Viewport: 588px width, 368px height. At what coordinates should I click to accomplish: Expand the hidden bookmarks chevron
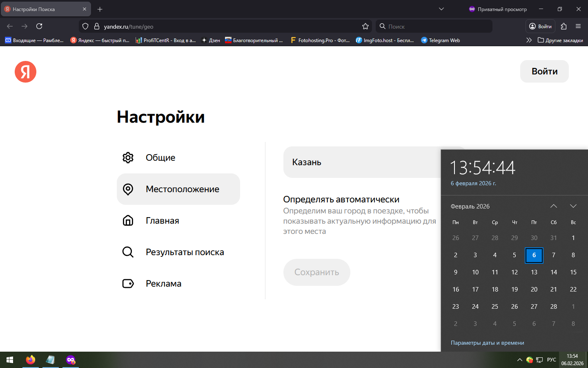tap(529, 40)
